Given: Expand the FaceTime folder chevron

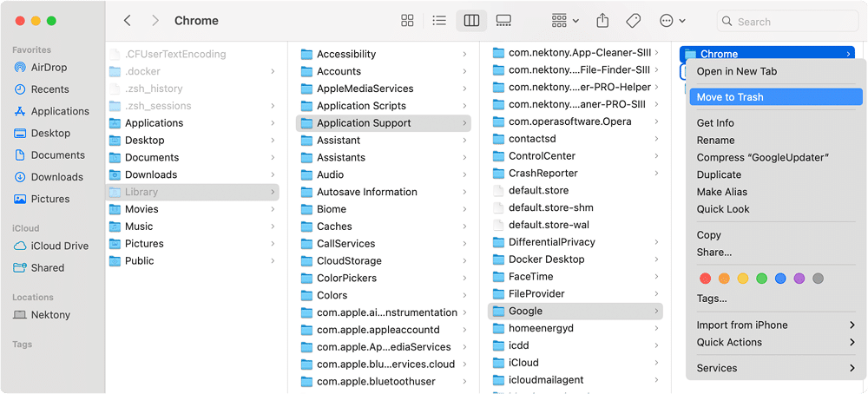Looking at the screenshot, I should (656, 277).
